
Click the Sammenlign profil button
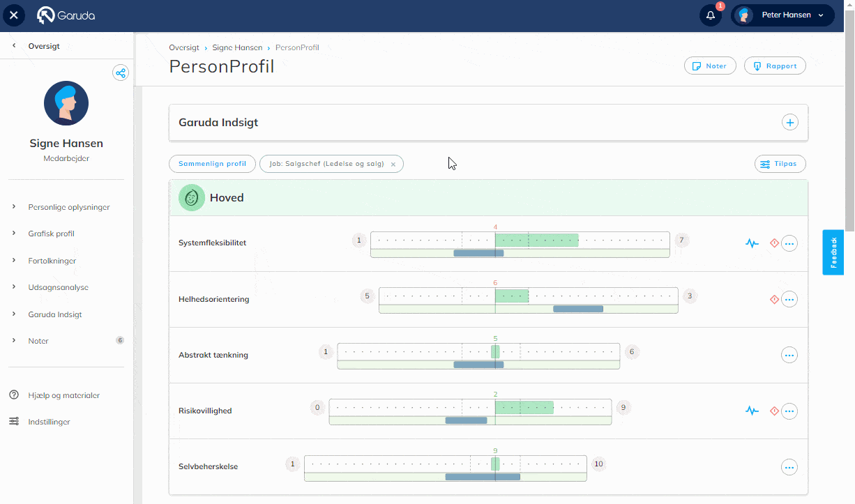pos(212,164)
